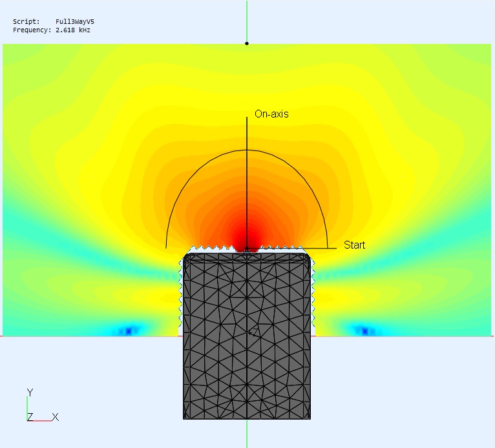Click the 'On-axis' label
The width and height of the screenshot is (495, 448).
[271, 114]
